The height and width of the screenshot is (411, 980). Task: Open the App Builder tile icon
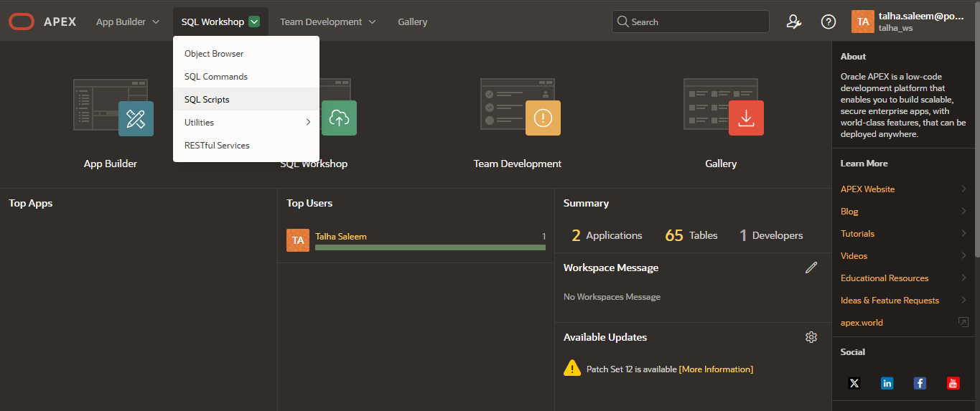[113, 108]
